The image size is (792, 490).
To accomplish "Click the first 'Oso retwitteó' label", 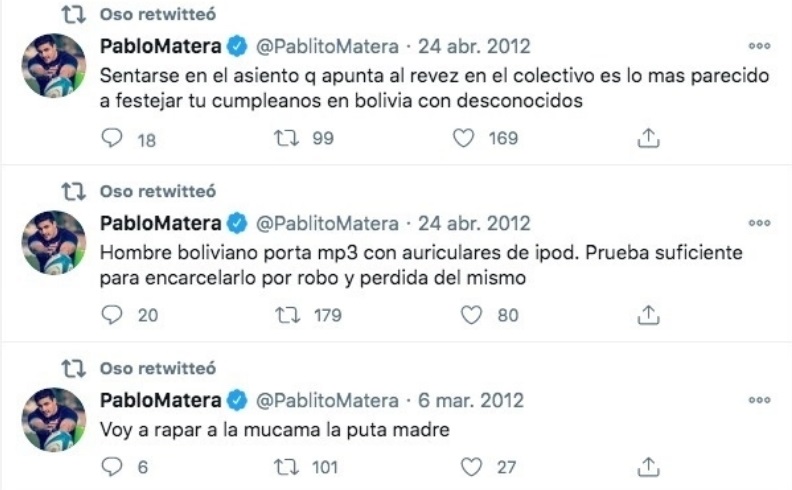I will [156, 14].
